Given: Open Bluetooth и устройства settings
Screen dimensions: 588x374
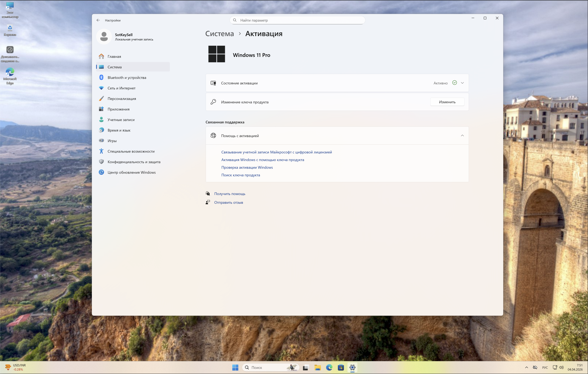Looking at the screenshot, I should (x=127, y=77).
